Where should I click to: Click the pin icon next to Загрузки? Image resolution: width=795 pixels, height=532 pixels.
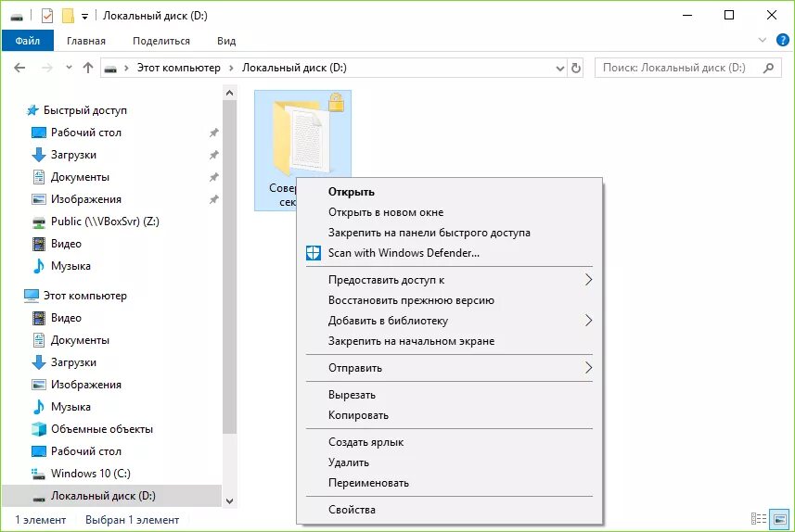click(x=214, y=155)
